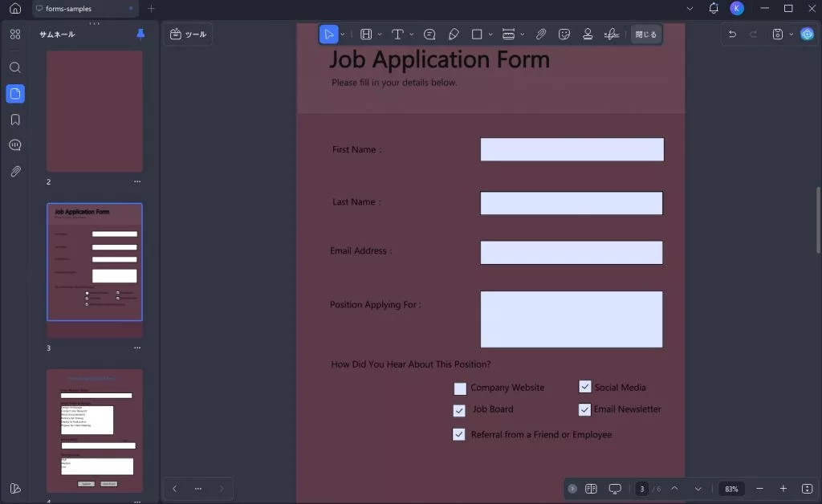
Task: Open the attachments sidebar panel
Action: pos(15,171)
